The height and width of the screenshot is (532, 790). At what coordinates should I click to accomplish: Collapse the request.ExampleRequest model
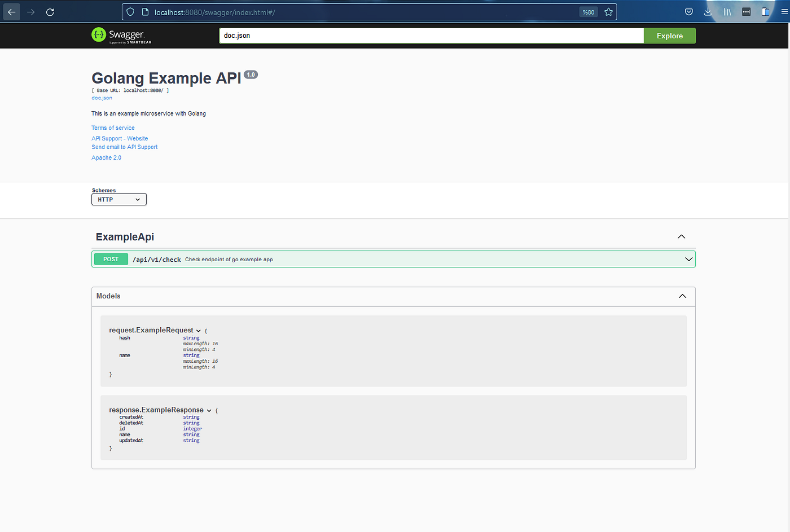(x=198, y=331)
